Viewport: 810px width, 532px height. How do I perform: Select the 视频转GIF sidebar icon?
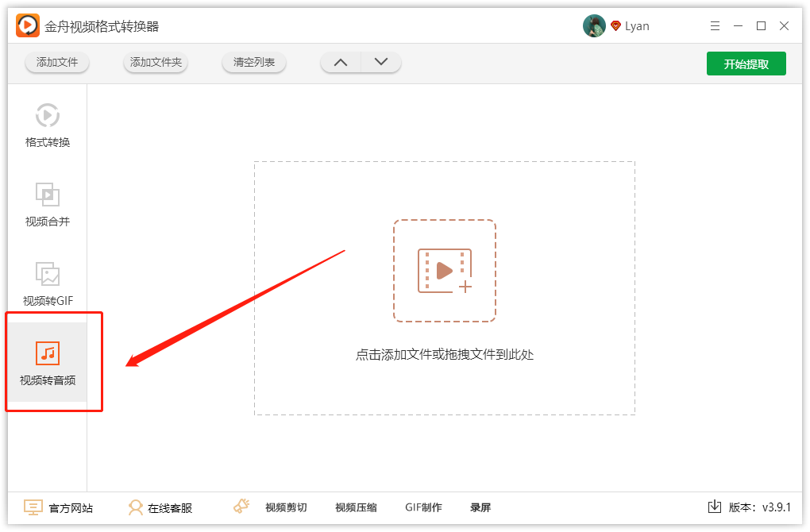[48, 274]
